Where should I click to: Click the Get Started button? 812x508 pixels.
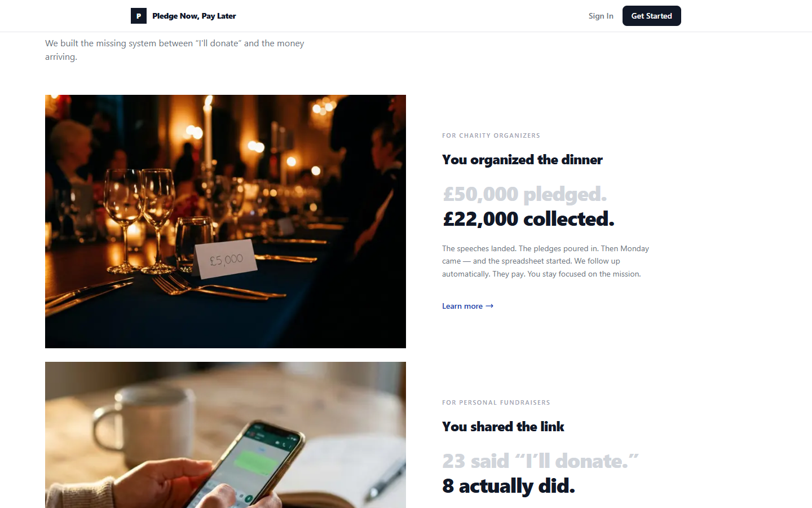652,16
